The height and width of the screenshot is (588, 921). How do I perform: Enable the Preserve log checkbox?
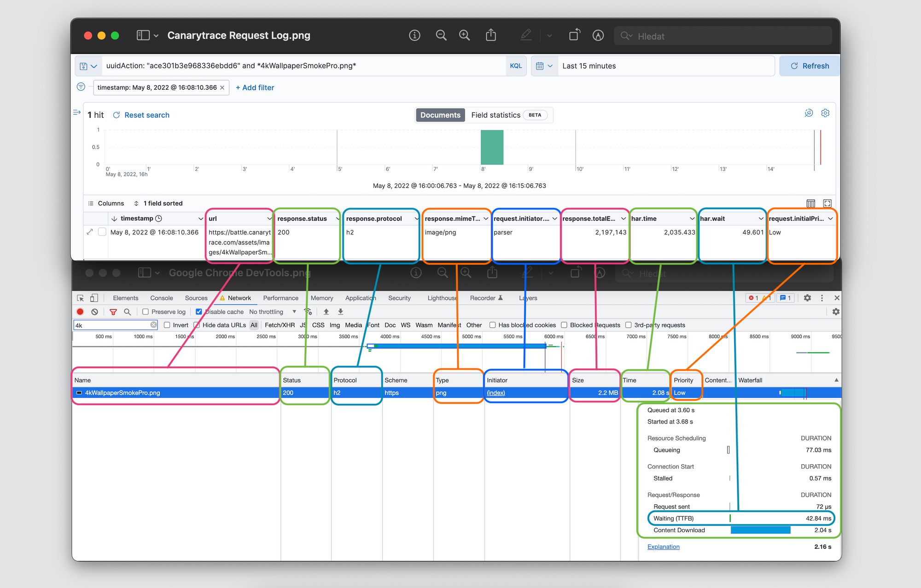(146, 312)
